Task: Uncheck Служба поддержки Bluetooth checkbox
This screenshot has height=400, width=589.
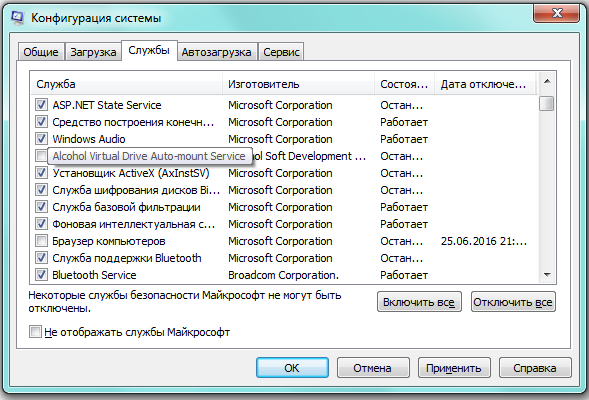Action: tap(41, 258)
